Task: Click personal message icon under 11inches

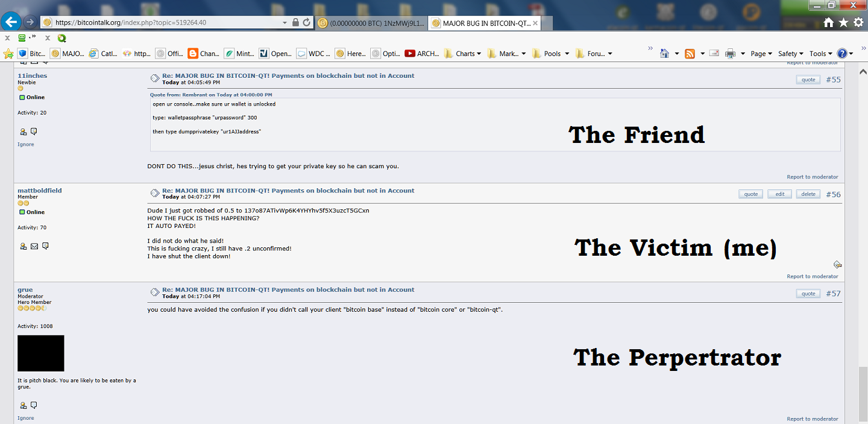Action: [x=34, y=131]
